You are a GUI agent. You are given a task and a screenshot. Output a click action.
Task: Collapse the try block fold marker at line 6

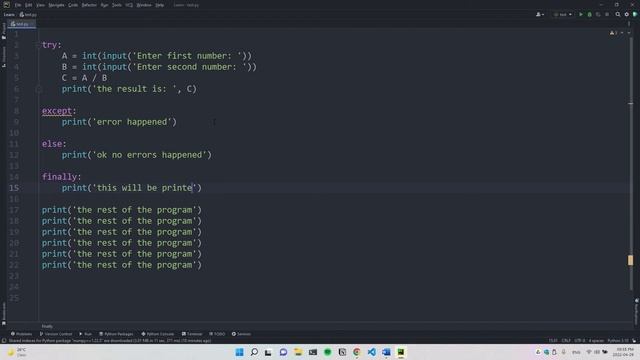pos(39,89)
